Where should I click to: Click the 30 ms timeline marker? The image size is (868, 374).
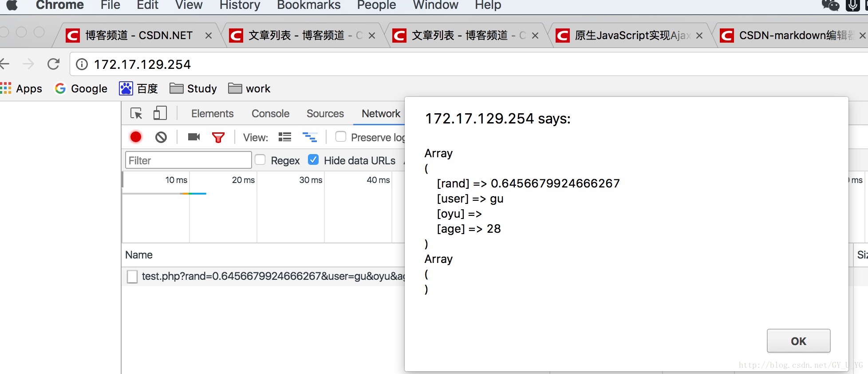click(311, 180)
